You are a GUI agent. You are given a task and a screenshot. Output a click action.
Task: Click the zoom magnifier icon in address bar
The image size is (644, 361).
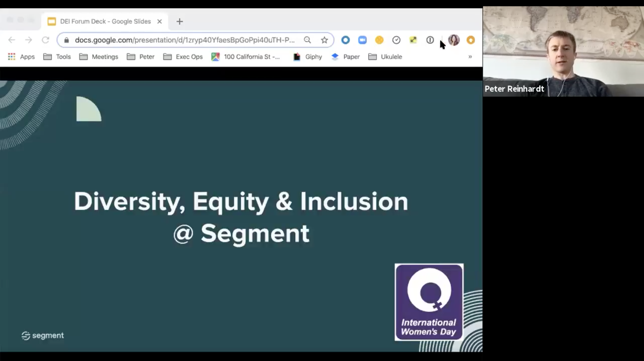[307, 40]
